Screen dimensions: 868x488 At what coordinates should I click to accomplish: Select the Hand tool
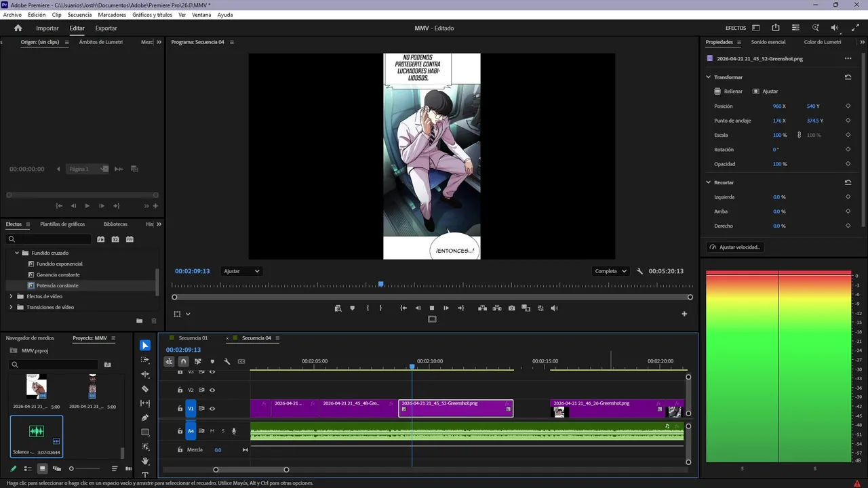coord(145,461)
